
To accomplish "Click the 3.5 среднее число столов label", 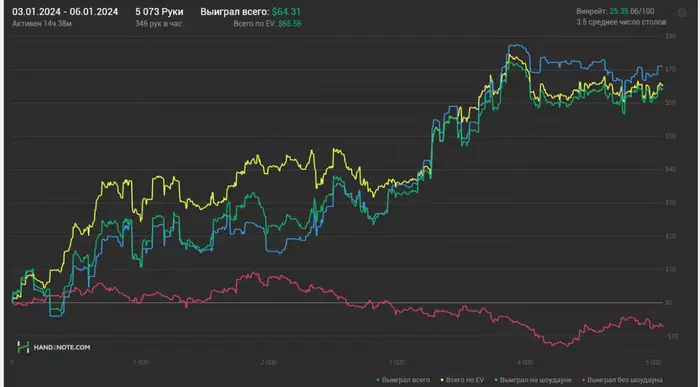I will pos(621,21).
